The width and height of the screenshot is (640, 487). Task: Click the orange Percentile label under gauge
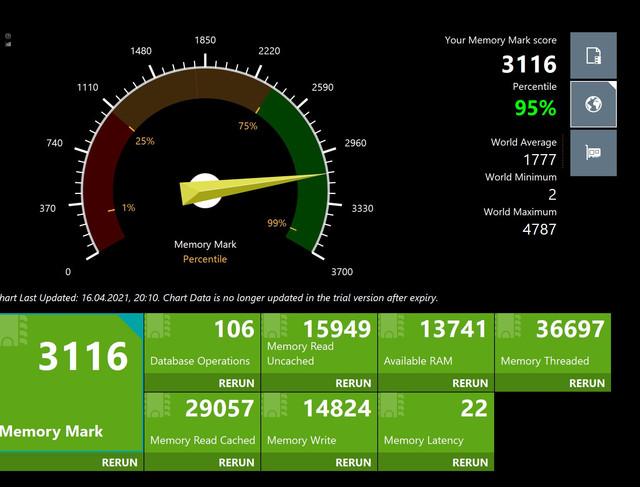tap(205, 259)
